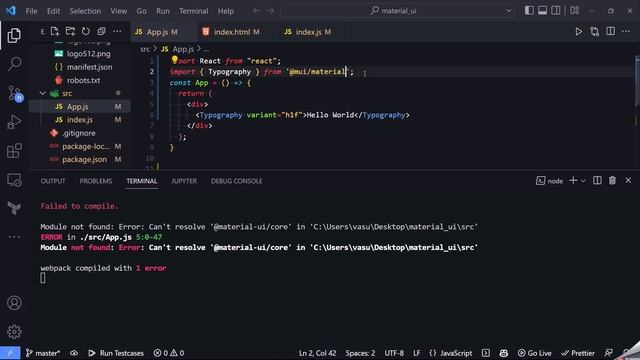
Task: Open errors and warnings count
Action: [x=169, y=353]
